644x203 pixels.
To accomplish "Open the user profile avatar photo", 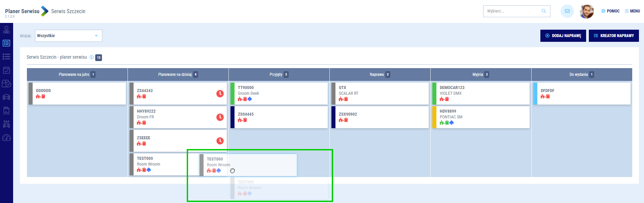I will pos(586,11).
